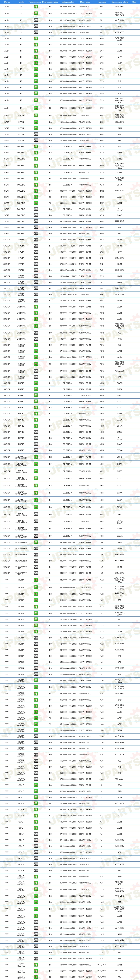Click petrol icon in Seat Toledo CFNA row
The image size is (140, 980).
pos(36,185)
